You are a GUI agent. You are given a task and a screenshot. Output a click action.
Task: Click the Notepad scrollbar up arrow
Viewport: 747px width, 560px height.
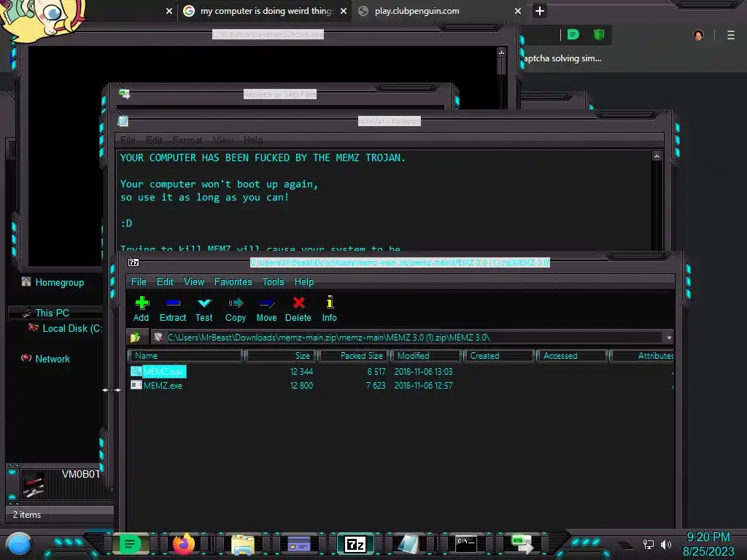pyautogui.click(x=657, y=156)
